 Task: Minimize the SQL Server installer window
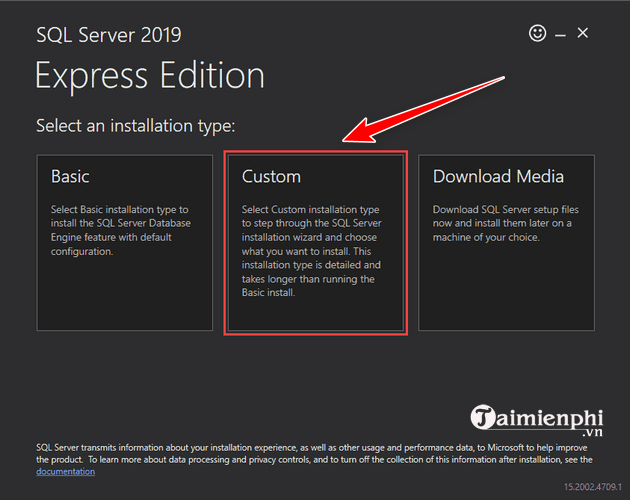pos(560,36)
